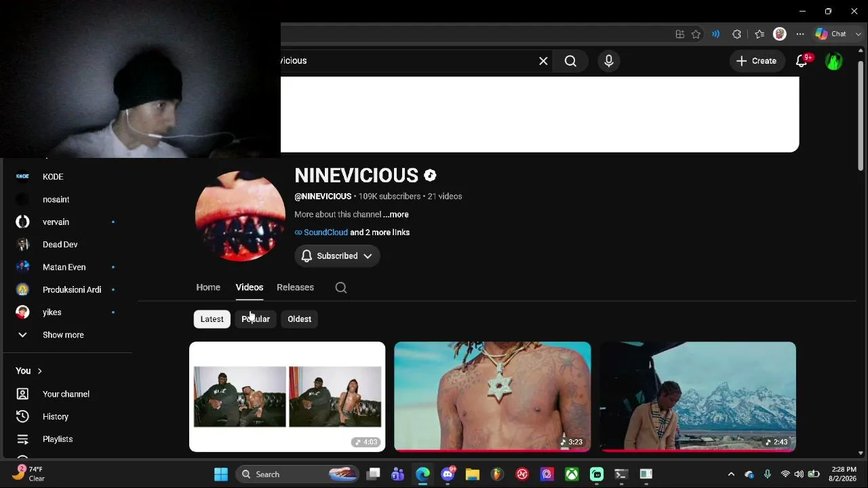Add this page to Edge favorites
The width and height of the screenshot is (868, 488).
click(x=696, y=34)
